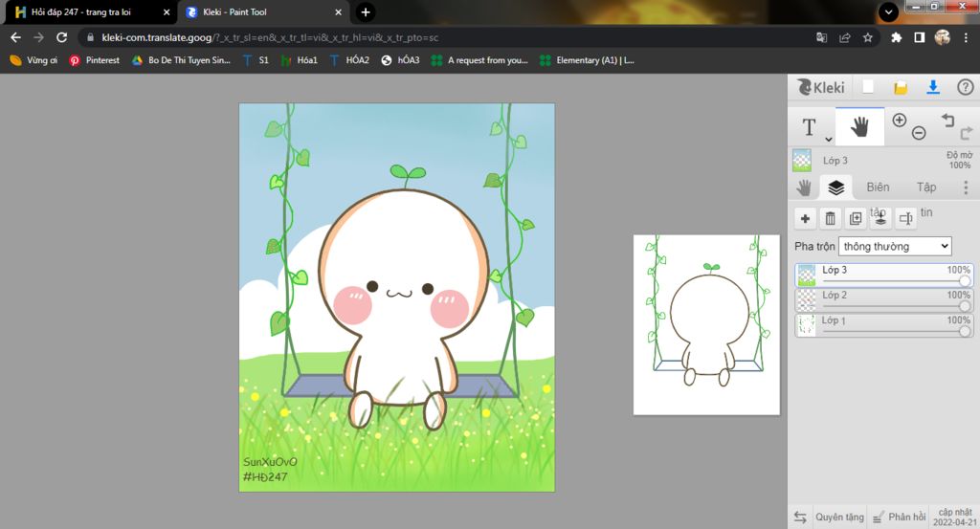Select layer Lớp 3
The width and height of the screenshot is (980, 529).
883,276
